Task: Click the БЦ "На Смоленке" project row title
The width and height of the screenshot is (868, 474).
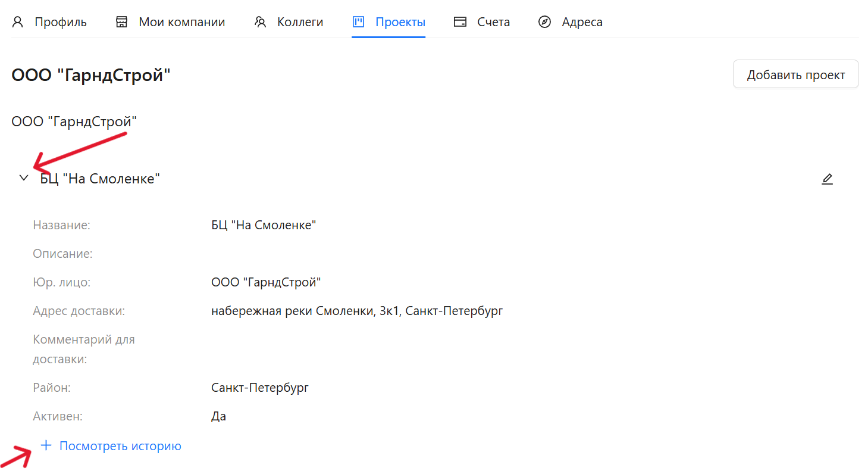Action: (100, 178)
